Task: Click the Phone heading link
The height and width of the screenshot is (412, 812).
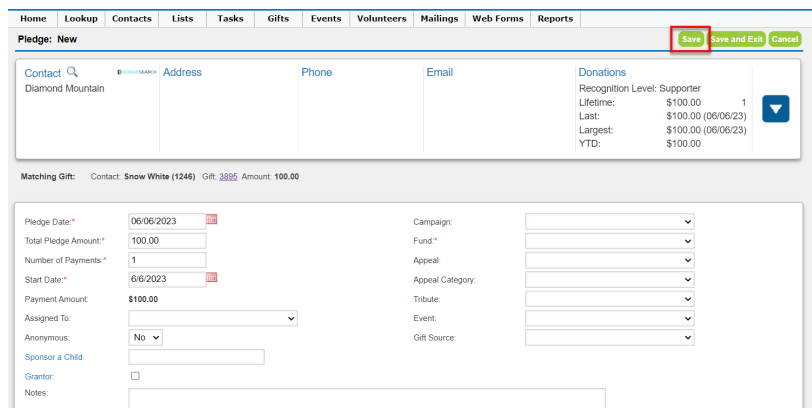Action: [x=316, y=72]
